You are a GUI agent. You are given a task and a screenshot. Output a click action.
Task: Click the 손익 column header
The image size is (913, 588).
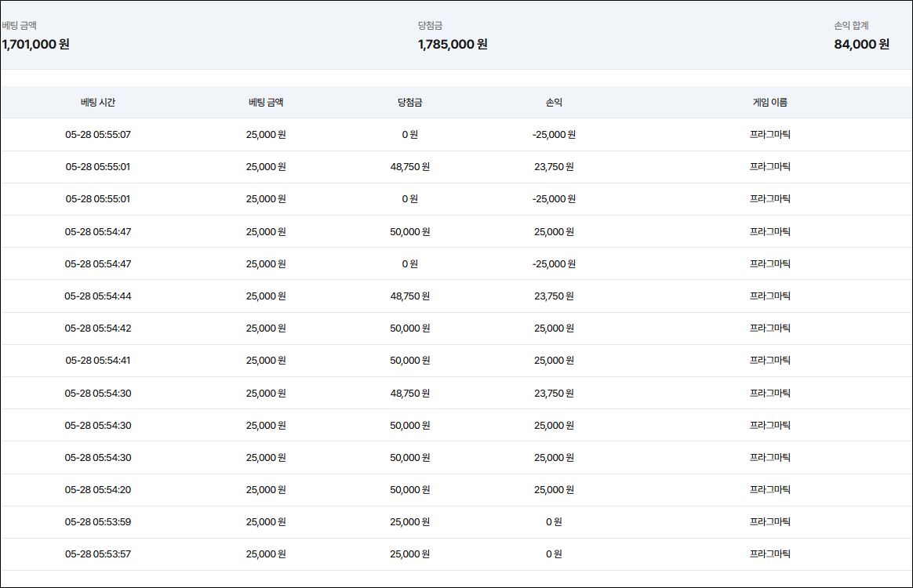(554, 103)
